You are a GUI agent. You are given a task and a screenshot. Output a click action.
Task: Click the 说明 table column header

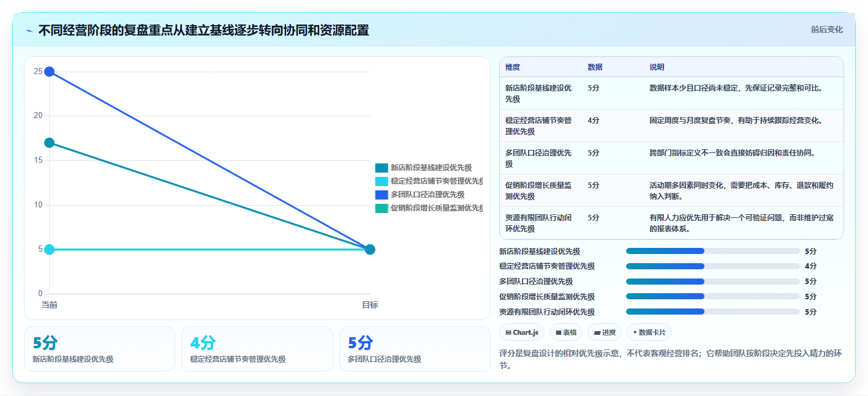point(657,67)
